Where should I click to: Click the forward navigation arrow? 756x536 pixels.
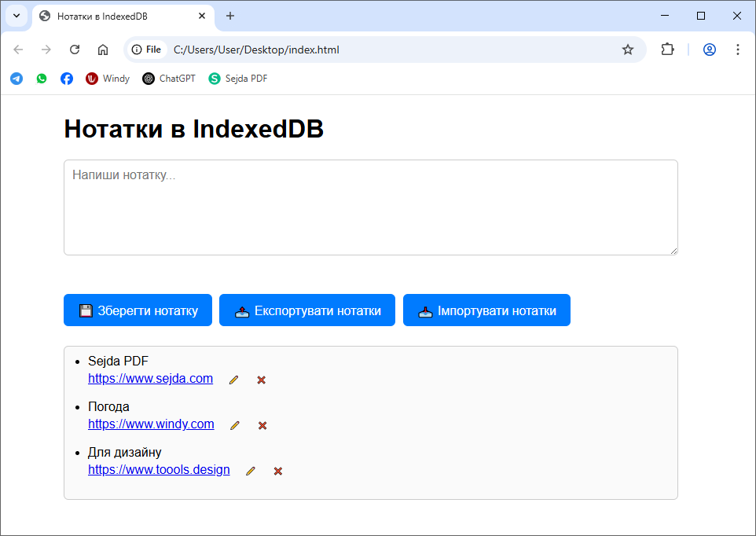pos(46,50)
